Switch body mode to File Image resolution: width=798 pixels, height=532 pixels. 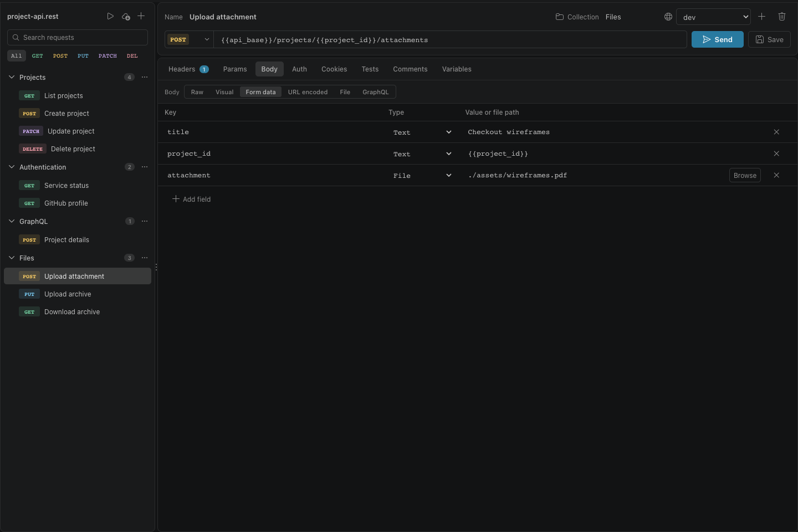(345, 92)
